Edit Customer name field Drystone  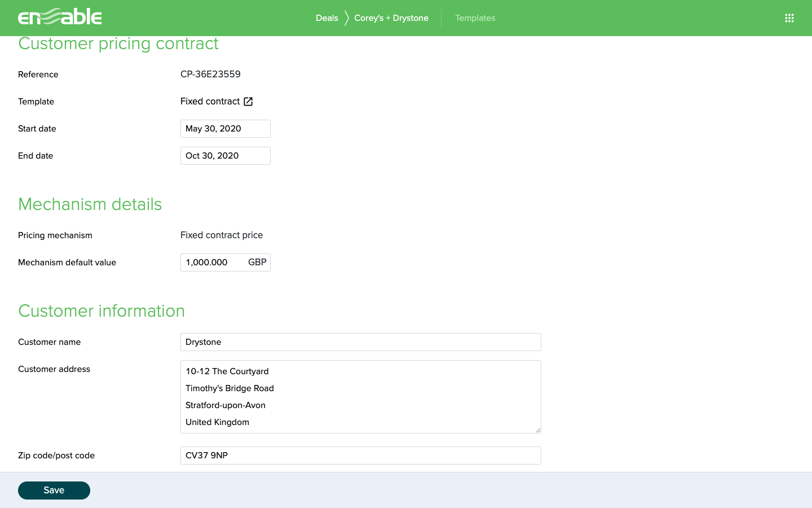(x=361, y=342)
